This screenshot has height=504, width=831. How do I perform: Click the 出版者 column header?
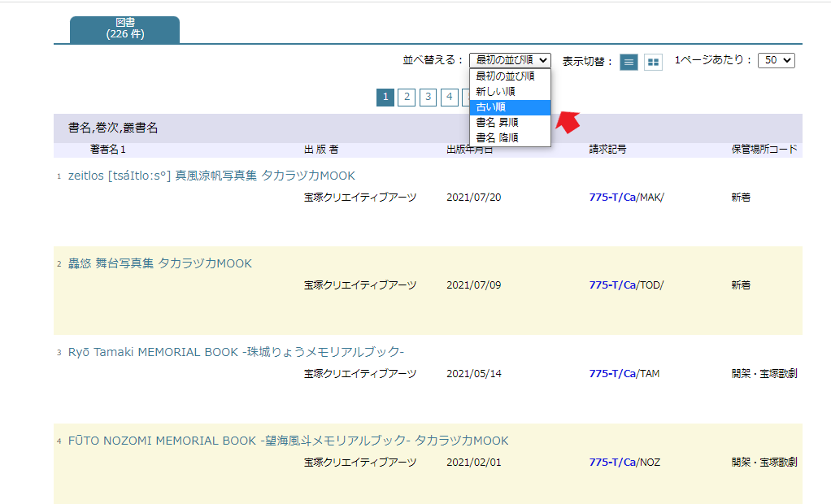tap(321, 150)
